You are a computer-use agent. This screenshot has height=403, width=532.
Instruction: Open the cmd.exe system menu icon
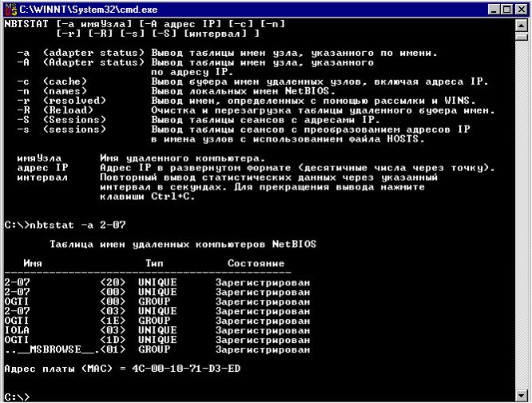click(11, 9)
